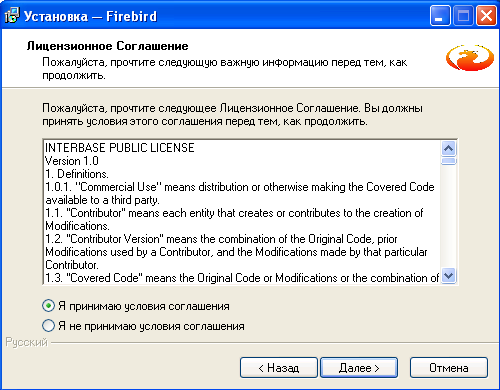Go back with the "< Назад" button
The height and width of the screenshot is (390, 500).
[x=279, y=368]
